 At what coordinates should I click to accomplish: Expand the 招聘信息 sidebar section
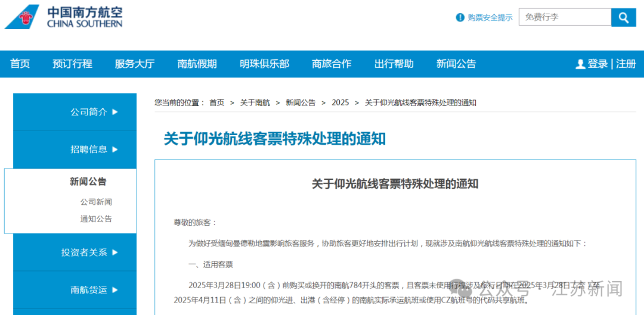[x=94, y=149]
